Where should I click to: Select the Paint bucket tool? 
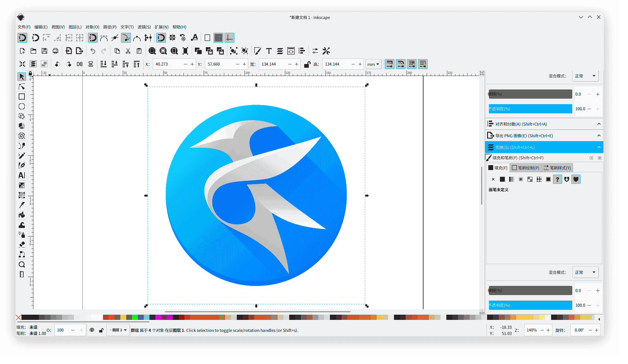(21, 215)
